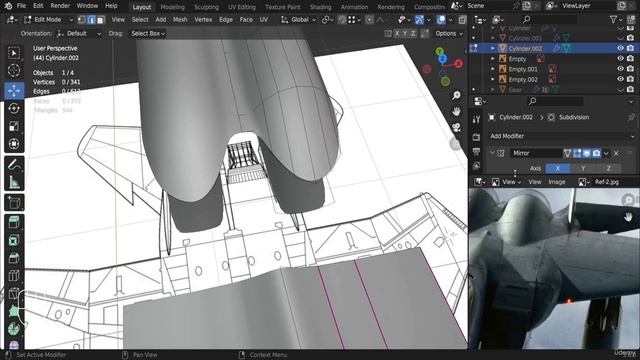This screenshot has width=640, height=360.
Task: Click the Blender logo menu
Action: tap(8, 6)
